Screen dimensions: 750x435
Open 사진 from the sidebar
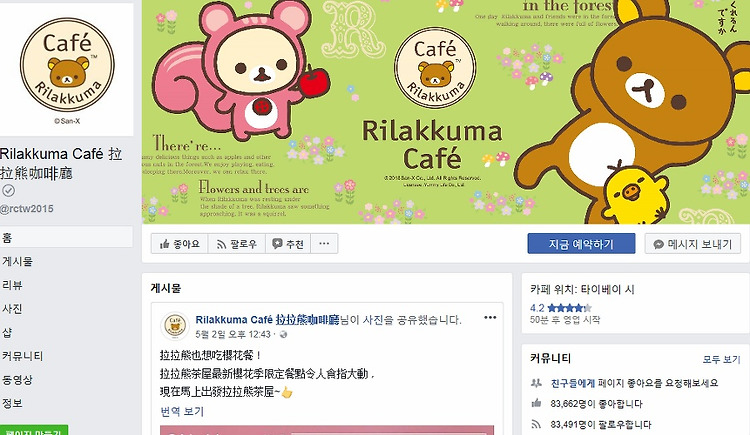[12, 309]
